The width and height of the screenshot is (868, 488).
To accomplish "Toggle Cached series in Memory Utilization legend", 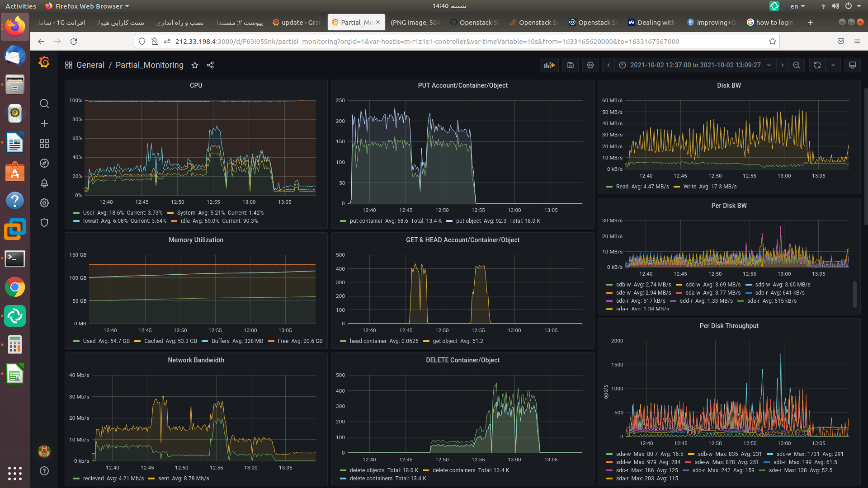I will coord(153,341).
